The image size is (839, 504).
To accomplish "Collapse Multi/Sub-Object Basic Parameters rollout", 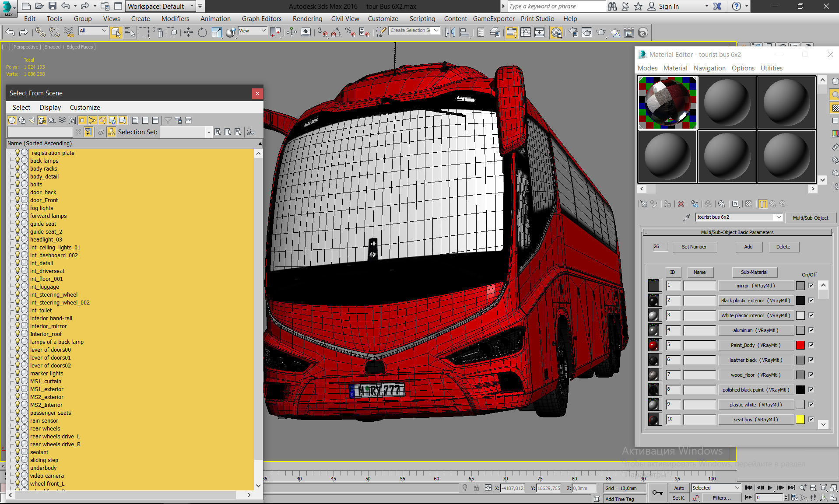I will (x=737, y=232).
